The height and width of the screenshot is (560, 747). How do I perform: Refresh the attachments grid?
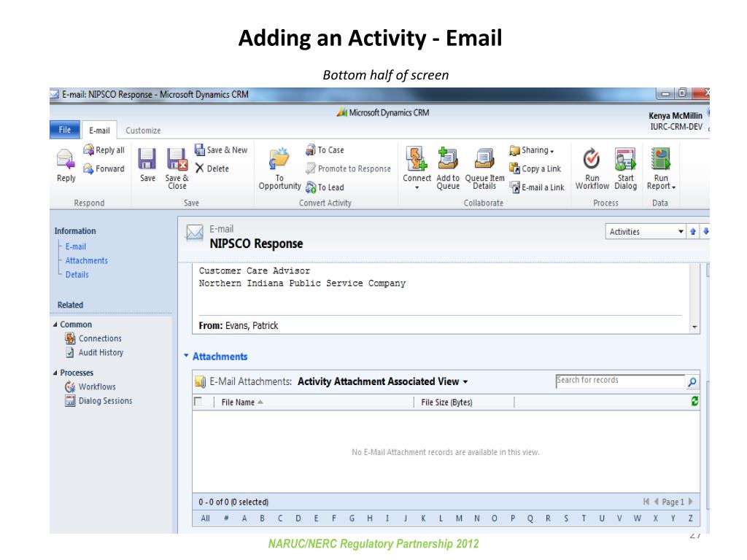click(694, 402)
